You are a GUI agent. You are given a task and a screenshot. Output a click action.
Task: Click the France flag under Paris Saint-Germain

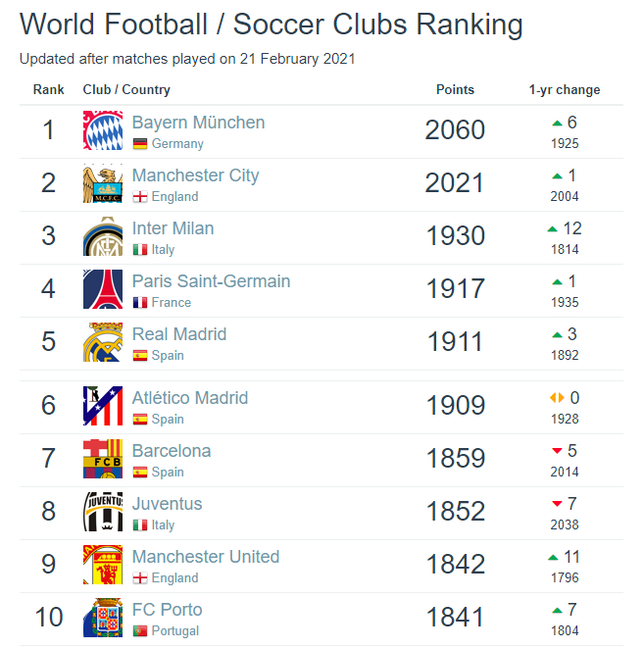pos(140,303)
